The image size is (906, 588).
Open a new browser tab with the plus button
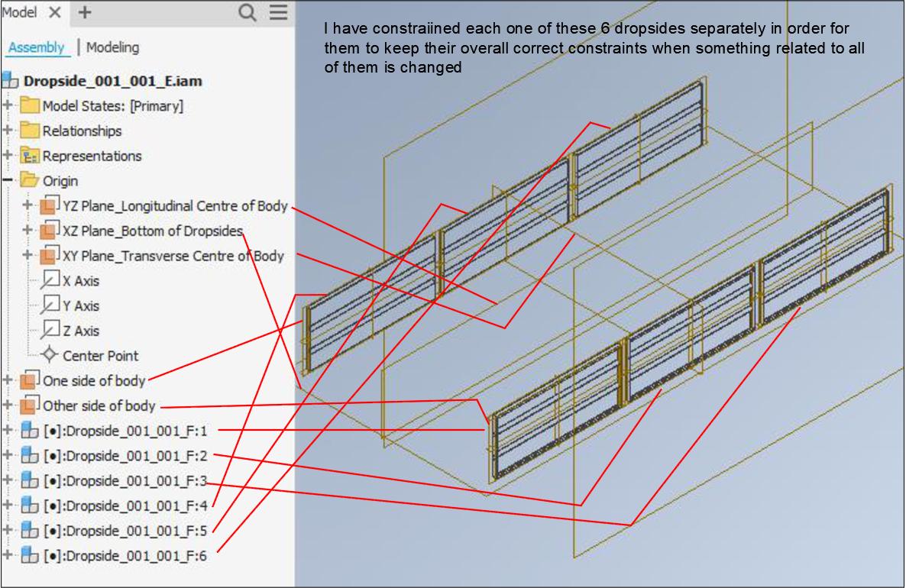(x=83, y=12)
